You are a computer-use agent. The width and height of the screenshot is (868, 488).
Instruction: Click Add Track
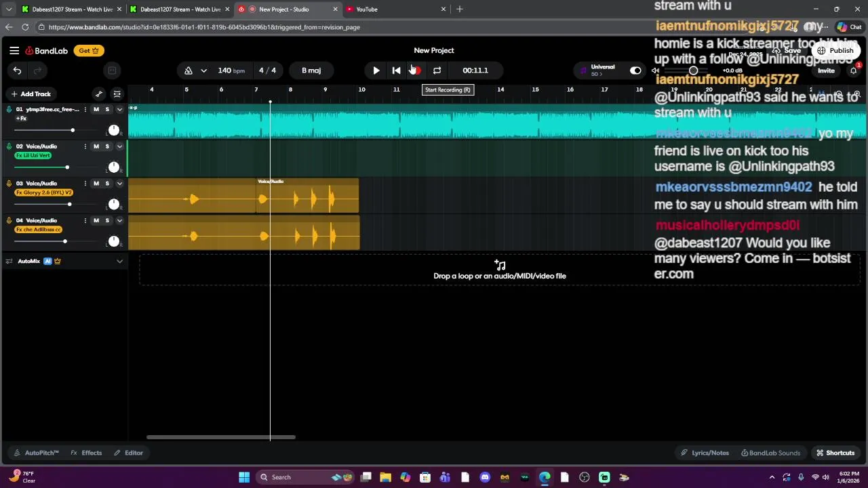pyautogui.click(x=31, y=94)
